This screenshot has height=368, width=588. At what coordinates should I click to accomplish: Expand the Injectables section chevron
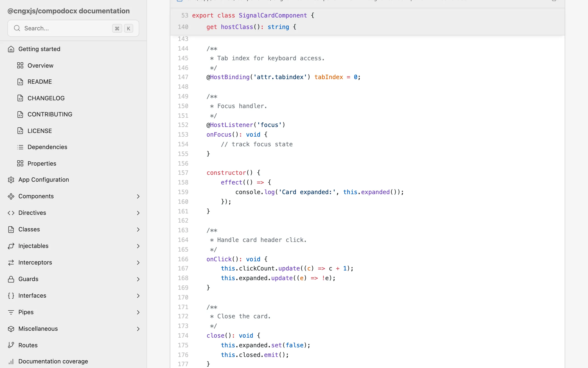click(138, 246)
